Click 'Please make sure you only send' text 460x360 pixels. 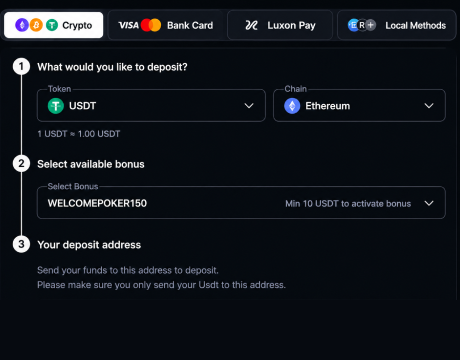161,285
